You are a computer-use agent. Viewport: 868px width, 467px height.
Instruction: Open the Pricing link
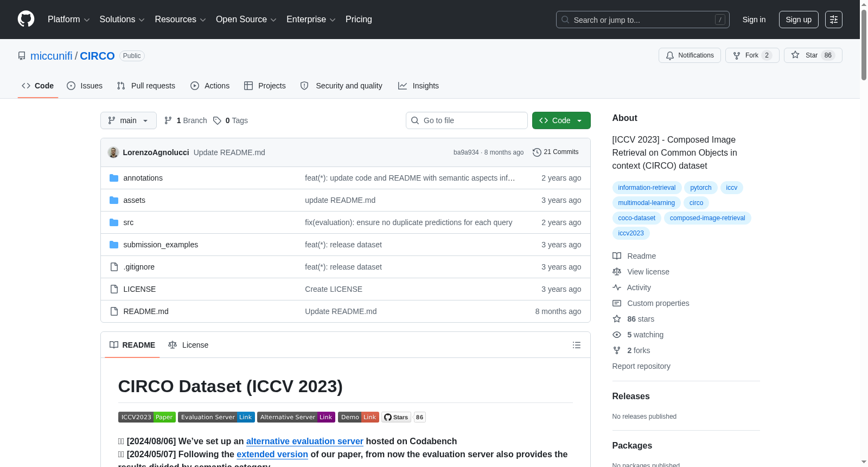click(359, 20)
